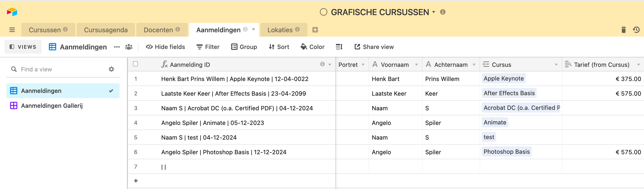Click the Airtable logo icon

point(12,12)
